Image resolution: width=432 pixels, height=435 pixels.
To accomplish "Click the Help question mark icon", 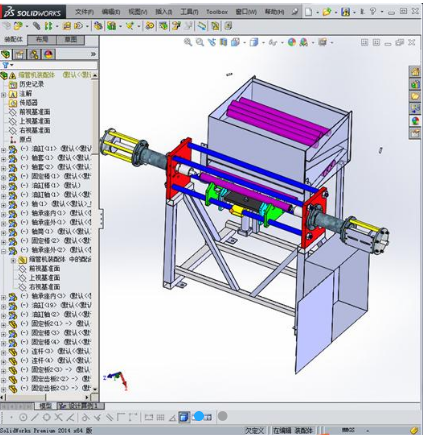I will (x=373, y=12).
